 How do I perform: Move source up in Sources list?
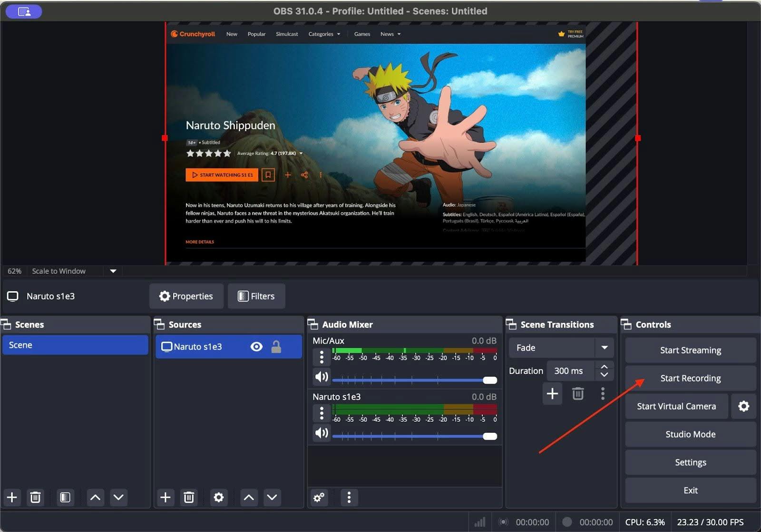click(249, 497)
